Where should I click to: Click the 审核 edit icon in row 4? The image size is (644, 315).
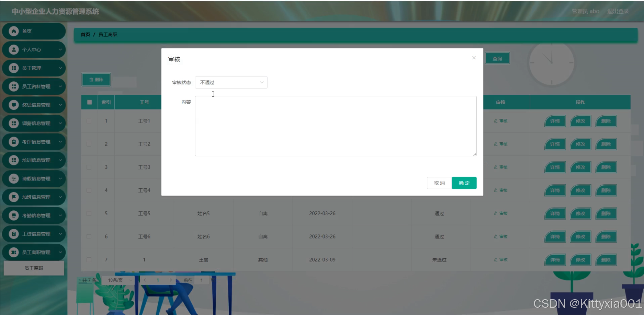[496, 190]
